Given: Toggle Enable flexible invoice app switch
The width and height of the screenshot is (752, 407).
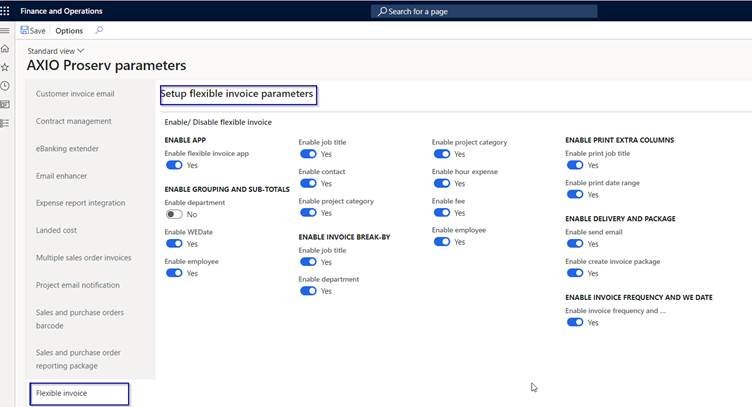Looking at the screenshot, I should (174, 165).
